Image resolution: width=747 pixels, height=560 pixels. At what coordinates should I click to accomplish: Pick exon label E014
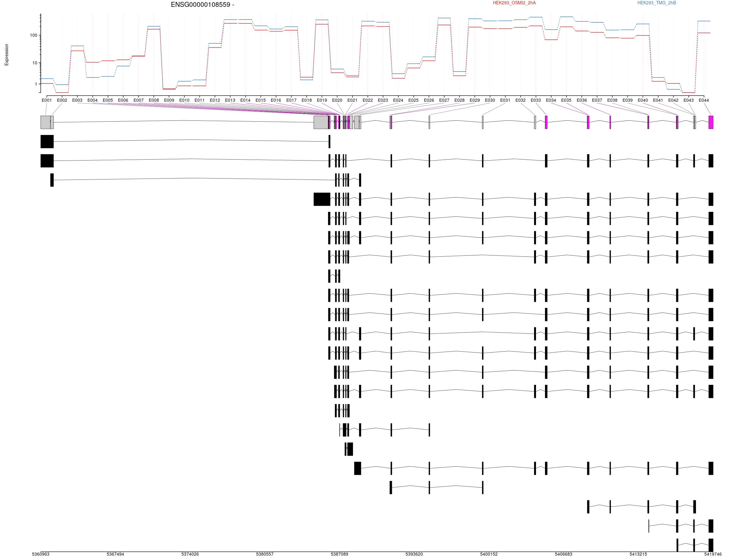click(x=246, y=100)
